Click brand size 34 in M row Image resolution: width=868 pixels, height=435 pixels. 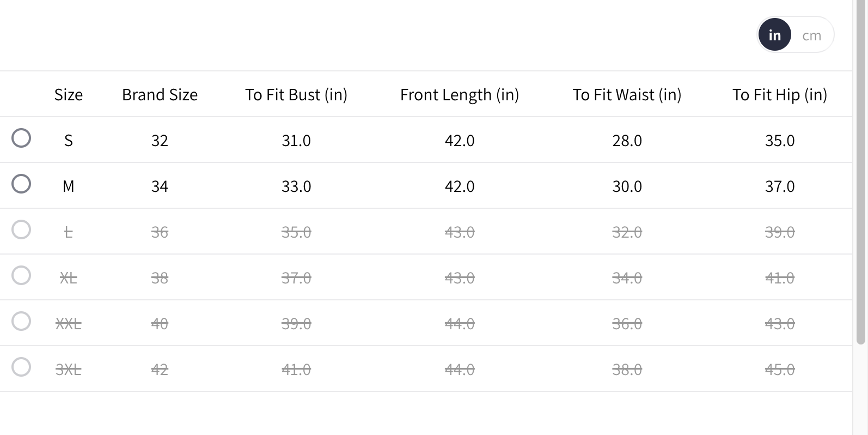click(x=160, y=186)
